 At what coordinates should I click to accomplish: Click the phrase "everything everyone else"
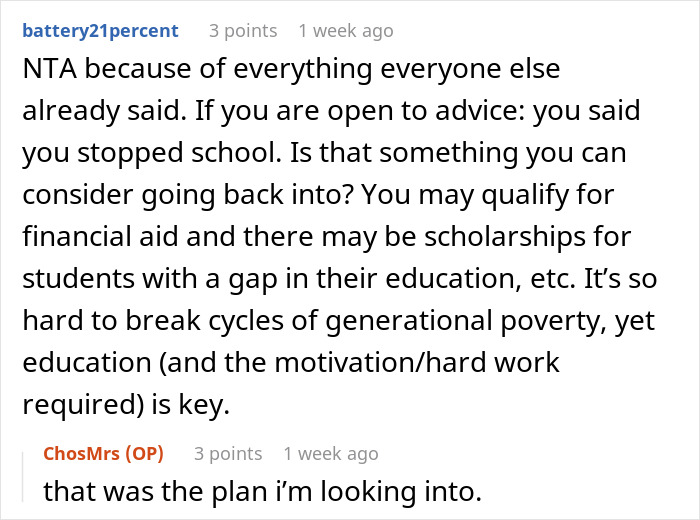point(397,69)
